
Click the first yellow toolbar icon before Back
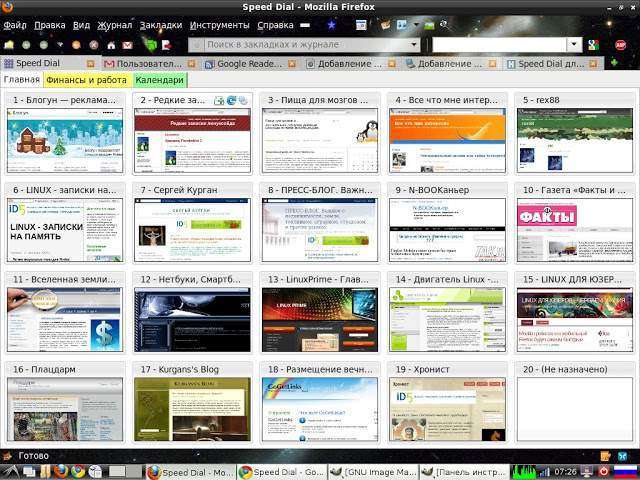(x=9, y=44)
